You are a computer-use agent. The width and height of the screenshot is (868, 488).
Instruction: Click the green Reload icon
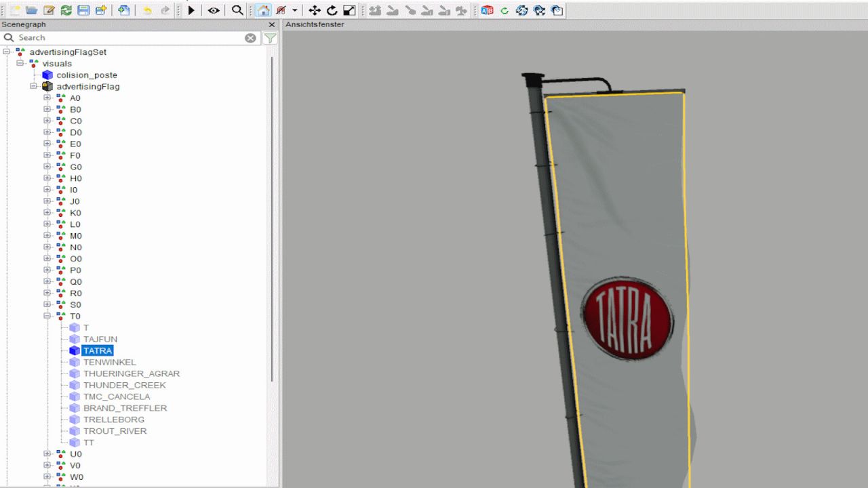tap(66, 10)
